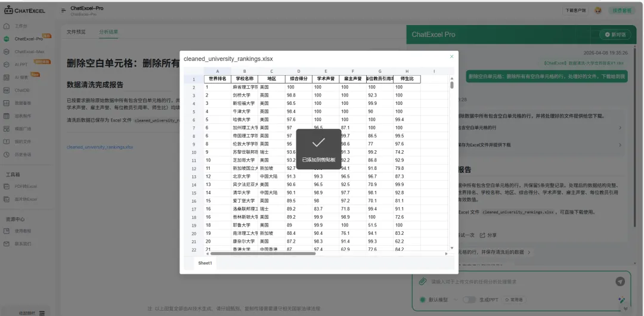
Task: Click the 世界排名 header cell
Action: click(x=217, y=79)
